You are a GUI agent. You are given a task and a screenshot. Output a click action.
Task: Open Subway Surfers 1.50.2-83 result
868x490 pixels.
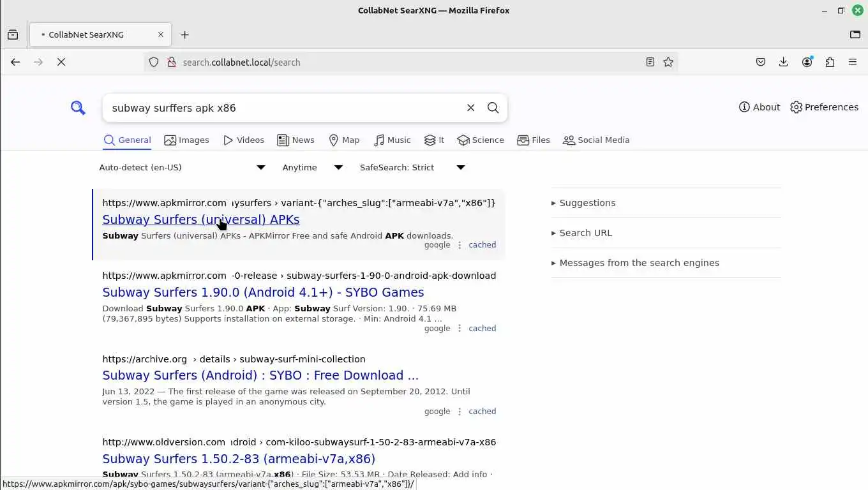(239, 459)
